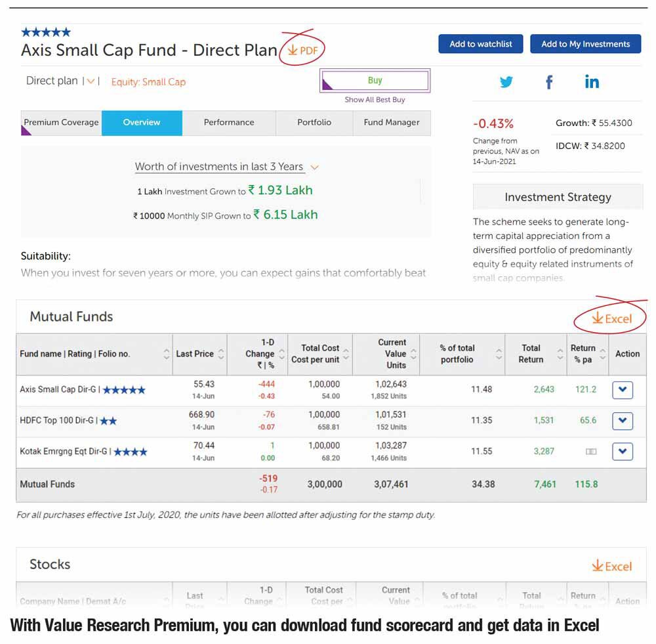Sort the table by Last Price

tap(221, 354)
